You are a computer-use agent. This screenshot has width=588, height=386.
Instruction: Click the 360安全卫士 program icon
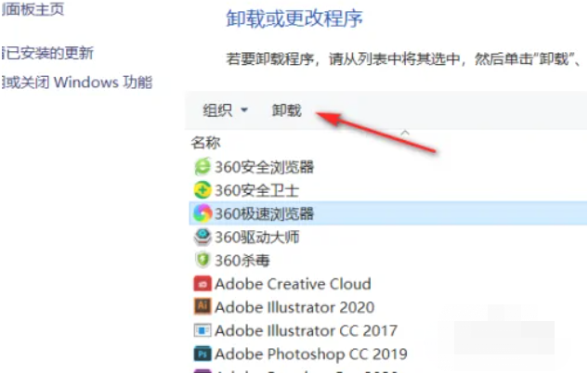click(202, 190)
